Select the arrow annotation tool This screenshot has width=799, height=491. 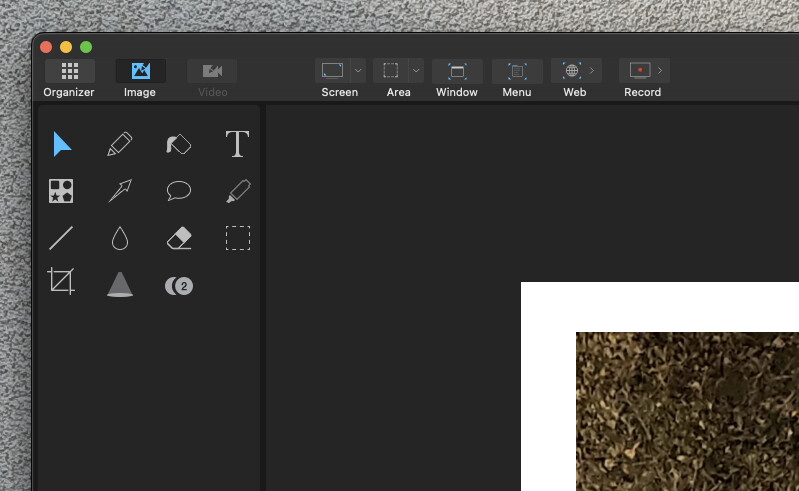coord(120,191)
